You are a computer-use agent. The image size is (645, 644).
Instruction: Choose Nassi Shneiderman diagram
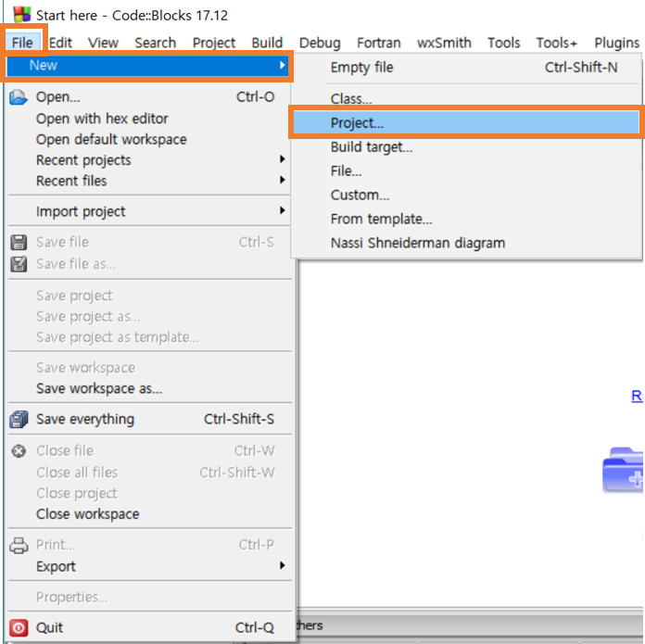tap(465, 243)
